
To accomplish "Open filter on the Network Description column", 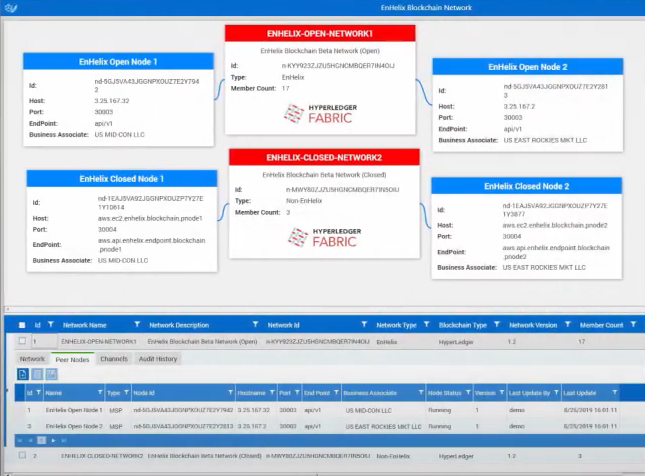I will [254, 325].
